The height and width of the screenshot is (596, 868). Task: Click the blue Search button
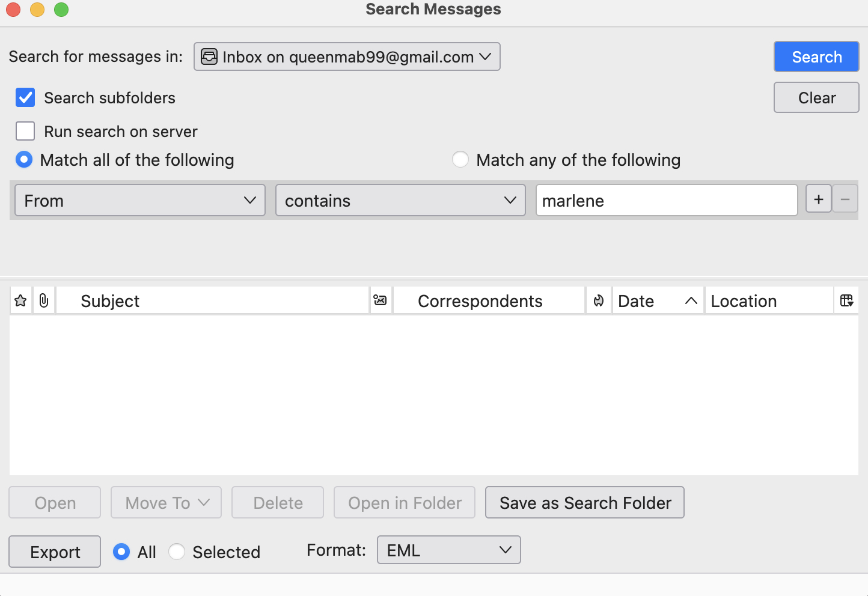[816, 57]
